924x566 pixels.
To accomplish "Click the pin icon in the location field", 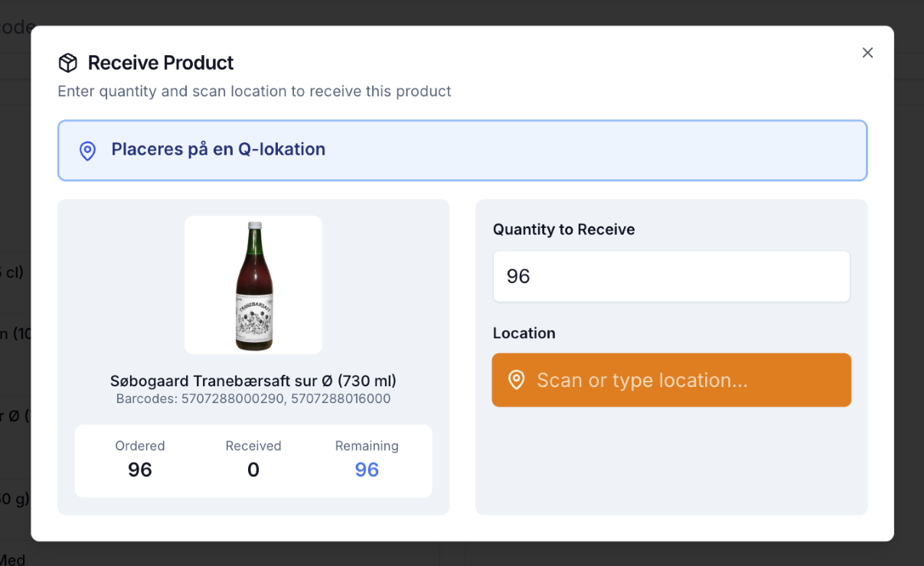I will (517, 380).
